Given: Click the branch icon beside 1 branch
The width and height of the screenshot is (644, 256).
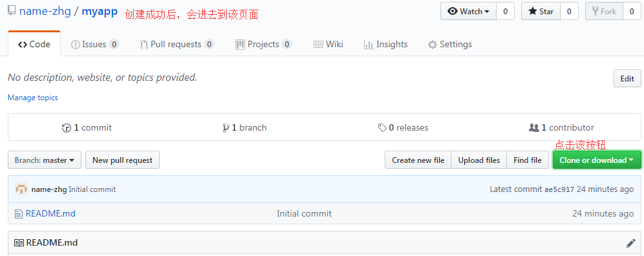Looking at the screenshot, I should point(226,128).
